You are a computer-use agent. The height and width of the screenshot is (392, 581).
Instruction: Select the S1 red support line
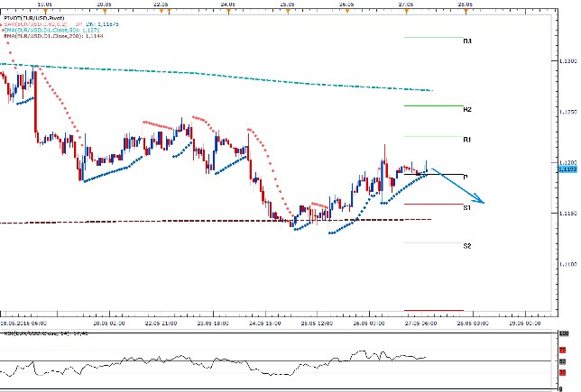tap(433, 205)
